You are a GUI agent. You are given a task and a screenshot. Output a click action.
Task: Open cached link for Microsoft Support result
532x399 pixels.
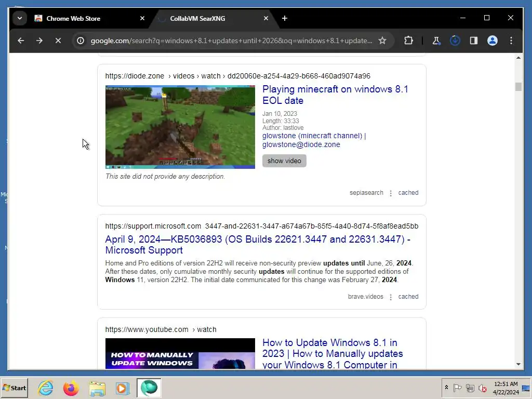pos(408,297)
